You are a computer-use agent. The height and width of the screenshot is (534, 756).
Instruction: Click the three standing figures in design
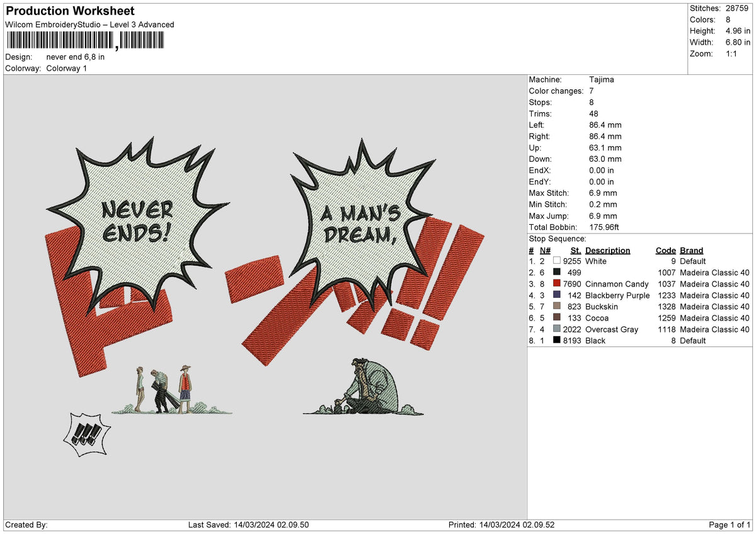pos(163,389)
